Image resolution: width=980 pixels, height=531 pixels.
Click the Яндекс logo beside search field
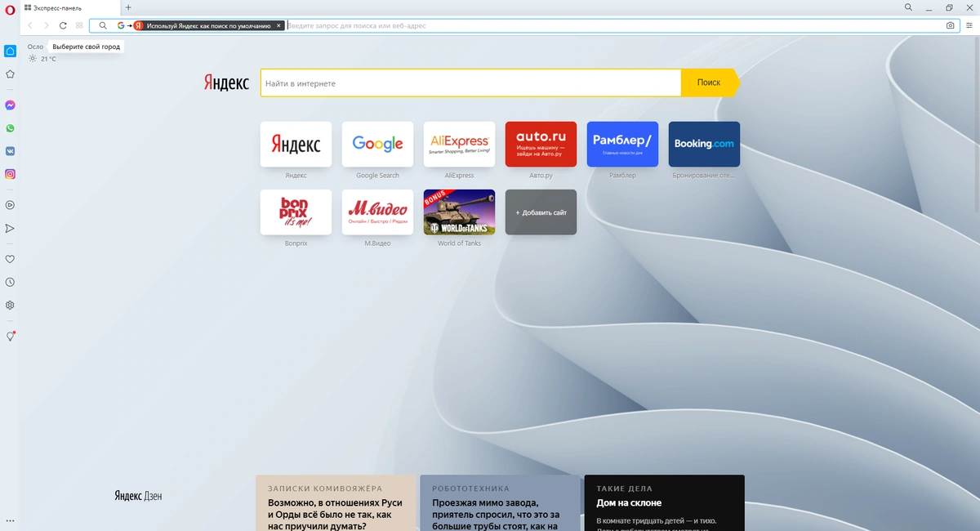[x=226, y=83]
